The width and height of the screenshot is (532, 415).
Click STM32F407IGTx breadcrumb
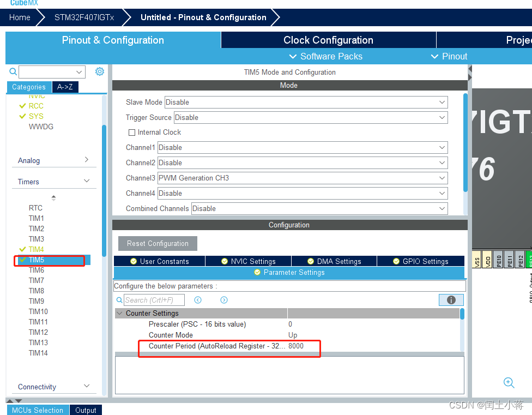[x=84, y=17]
